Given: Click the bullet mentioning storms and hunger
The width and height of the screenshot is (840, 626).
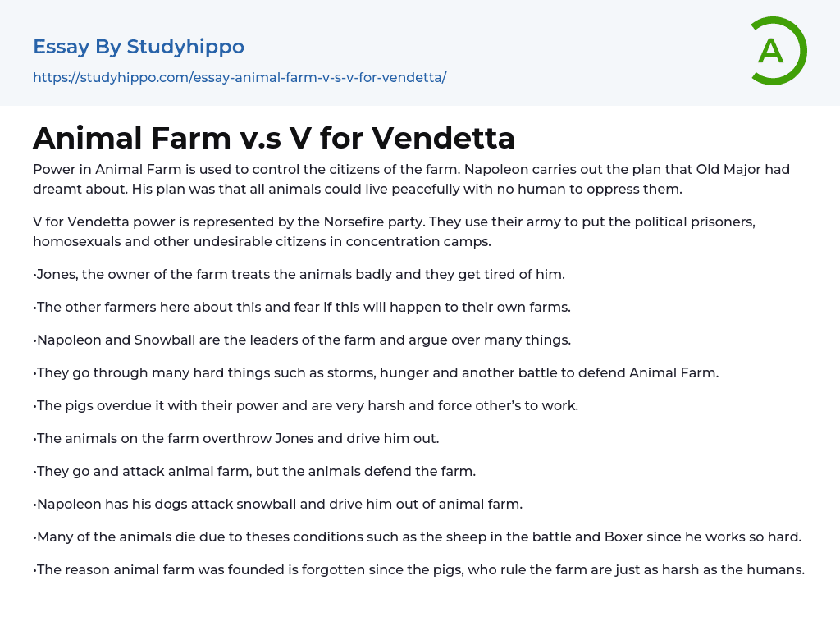Looking at the screenshot, I should [x=376, y=372].
